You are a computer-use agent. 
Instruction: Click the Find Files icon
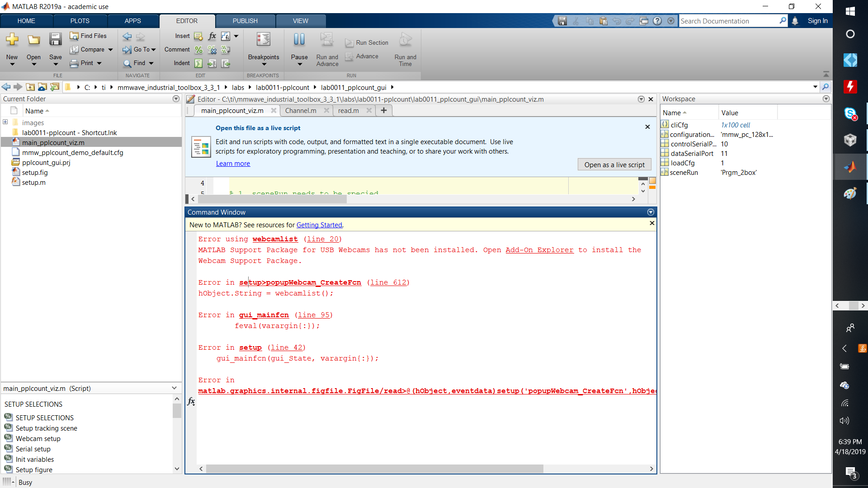tap(74, 36)
